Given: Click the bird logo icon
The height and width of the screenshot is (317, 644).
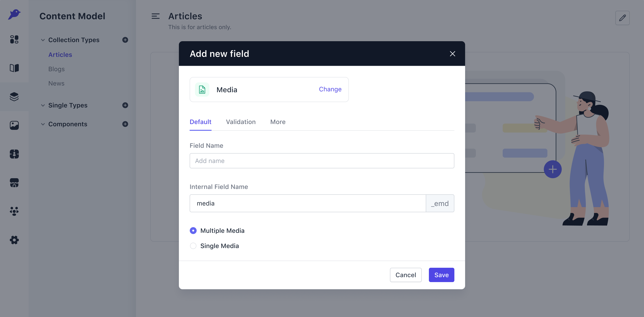Looking at the screenshot, I should 14,14.
